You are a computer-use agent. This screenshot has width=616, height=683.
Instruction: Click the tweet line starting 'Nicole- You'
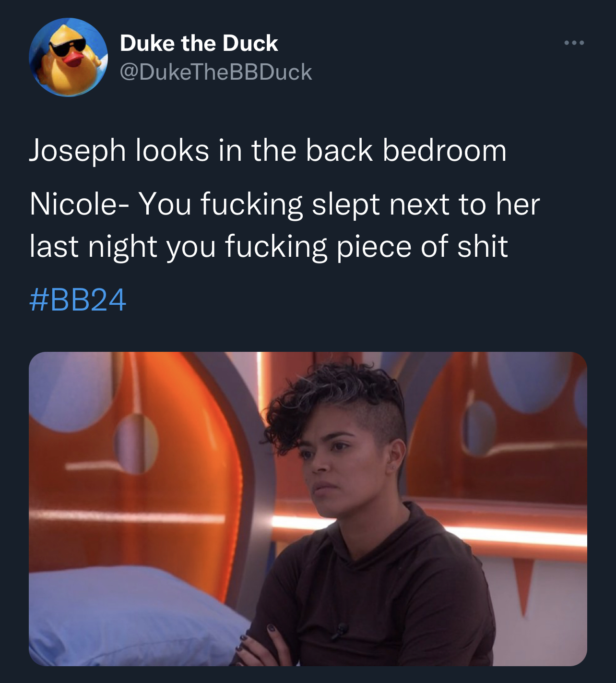click(x=284, y=204)
